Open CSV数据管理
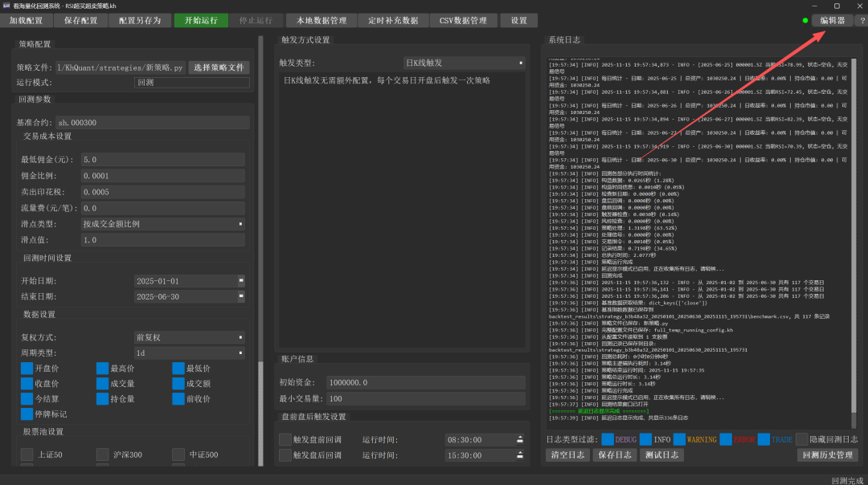Viewport: 868px width, 485px height. [x=464, y=20]
